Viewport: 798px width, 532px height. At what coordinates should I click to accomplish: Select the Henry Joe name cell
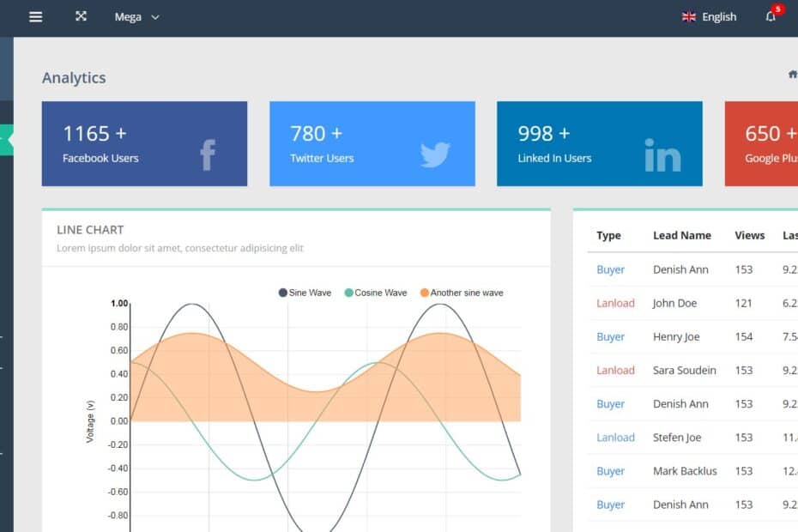(x=676, y=336)
